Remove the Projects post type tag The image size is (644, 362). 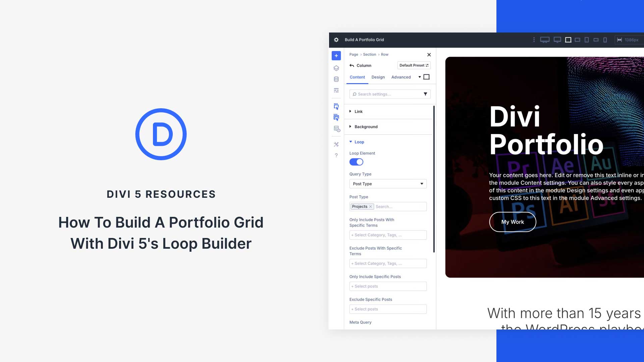click(370, 206)
